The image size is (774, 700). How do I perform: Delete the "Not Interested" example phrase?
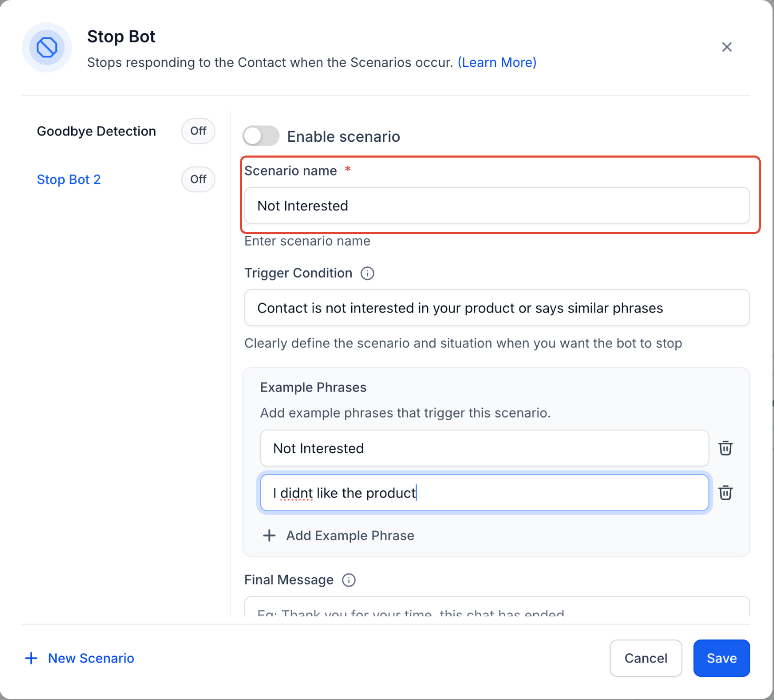(x=725, y=448)
